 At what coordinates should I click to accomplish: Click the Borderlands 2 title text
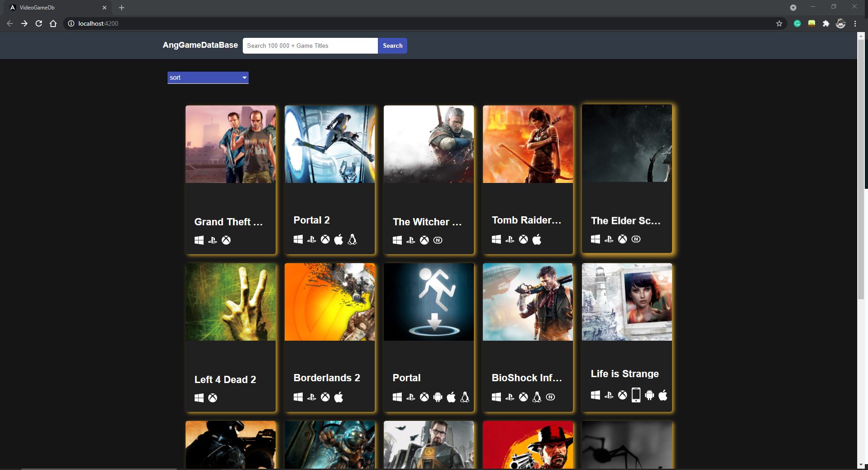point(327,378)
